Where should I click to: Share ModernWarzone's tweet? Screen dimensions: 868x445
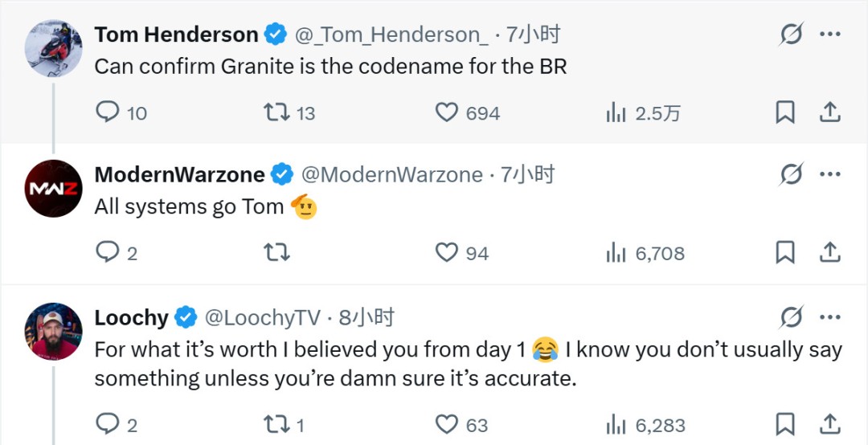click(x=829, y=253)
